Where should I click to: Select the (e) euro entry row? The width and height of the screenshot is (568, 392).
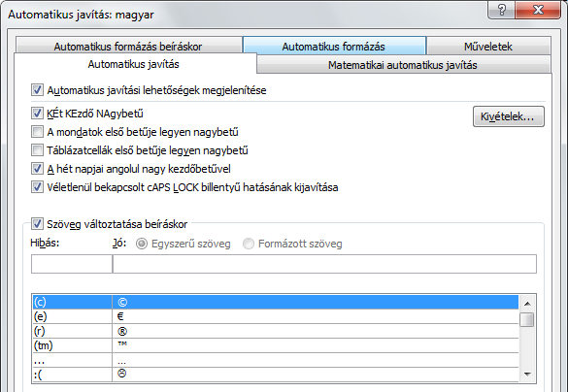[x=276, y=316]
